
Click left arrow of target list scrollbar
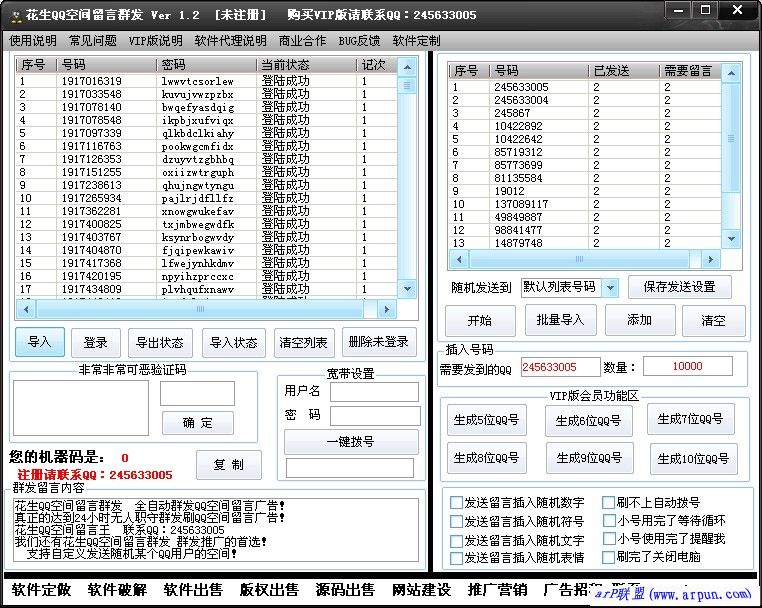point(459,259)
